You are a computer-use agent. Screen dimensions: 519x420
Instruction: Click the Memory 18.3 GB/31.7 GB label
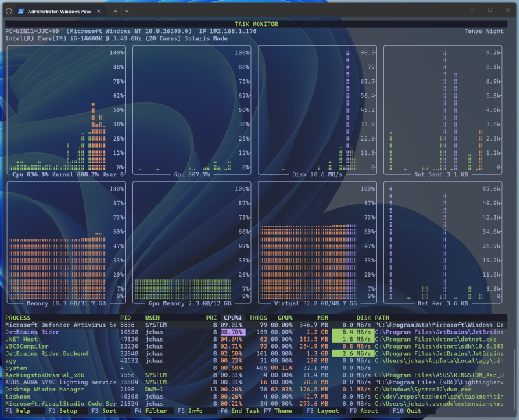(66, 303)
